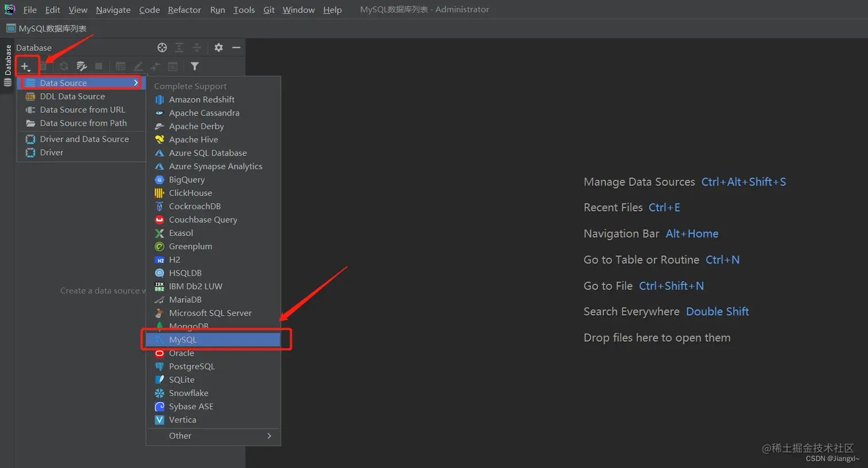Select H2 data source
Image resolution: width=868 pixels, height=468 pixels.
213,260
